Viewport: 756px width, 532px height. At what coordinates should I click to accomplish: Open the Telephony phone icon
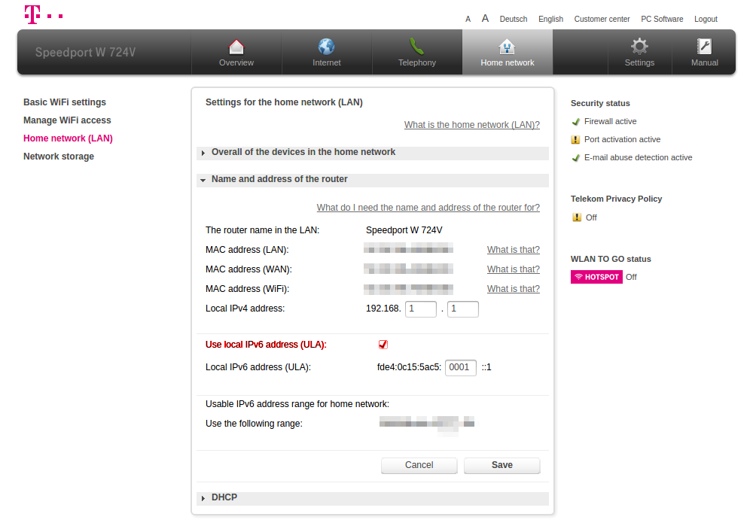click(x=417, y=47)
